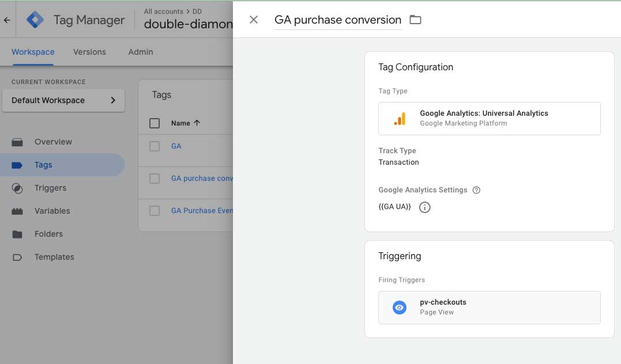
Task: Open the Universal Analytics tag type card
Action: click(x=489, y=119)
